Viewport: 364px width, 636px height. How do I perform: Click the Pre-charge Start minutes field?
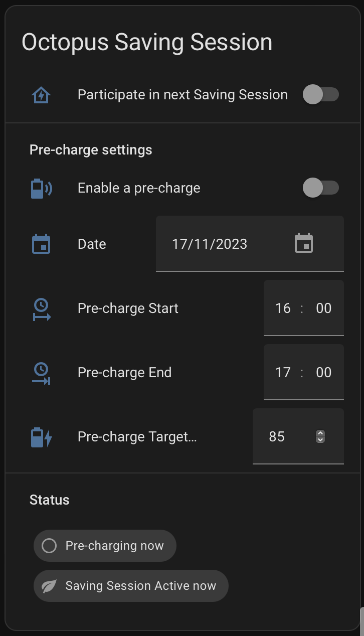[323, 308]
